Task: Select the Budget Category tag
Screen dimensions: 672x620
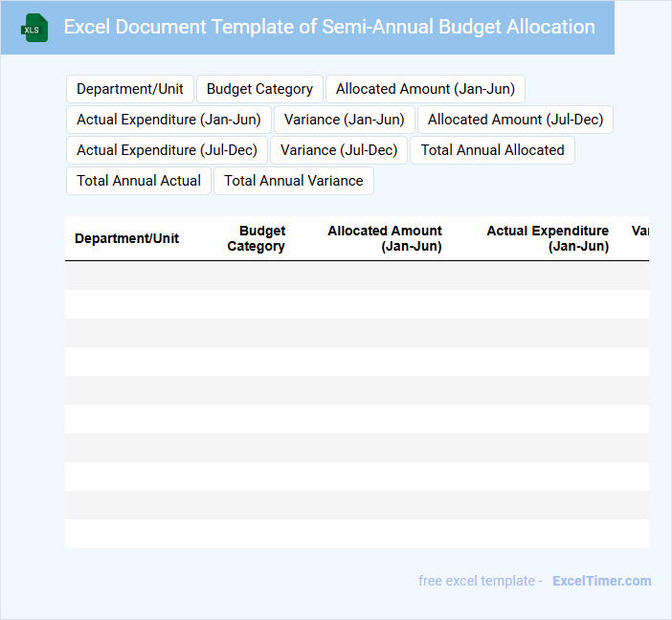Action: pyautogui.click(x=259, y=89)
